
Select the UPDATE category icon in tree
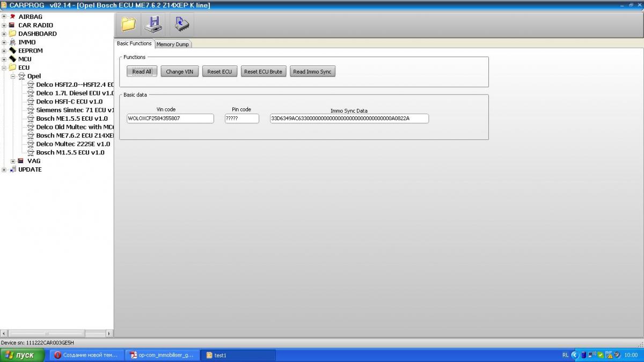[x=12, y=169]
